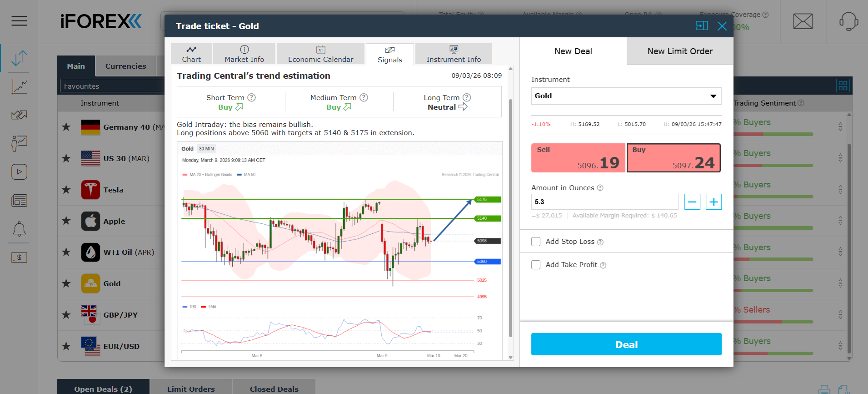Open the trade arrows sidebar icon
Screen dimensions: 868x394
[x=19, y=58]
